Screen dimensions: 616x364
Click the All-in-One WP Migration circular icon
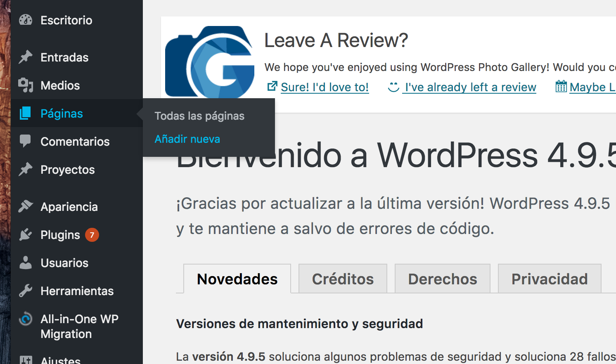click(26, 319)
